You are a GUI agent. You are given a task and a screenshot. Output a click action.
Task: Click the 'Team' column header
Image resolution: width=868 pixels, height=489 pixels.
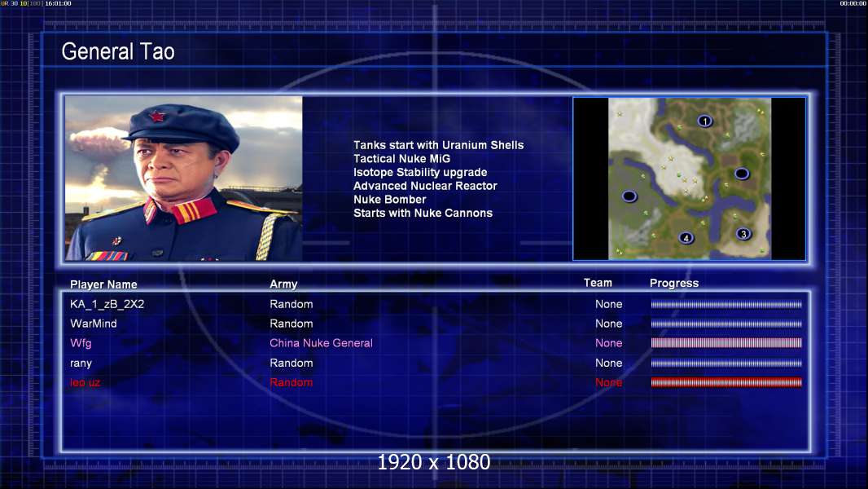[598, 283]
